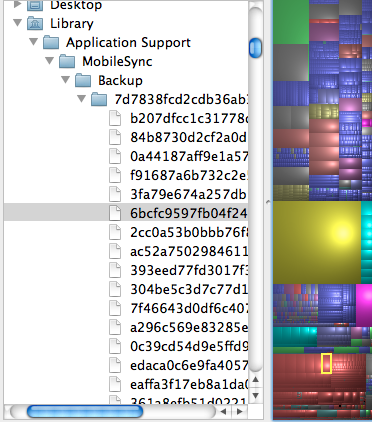Collapse the Library folder
372x422 pixels.
coord(17,23)
